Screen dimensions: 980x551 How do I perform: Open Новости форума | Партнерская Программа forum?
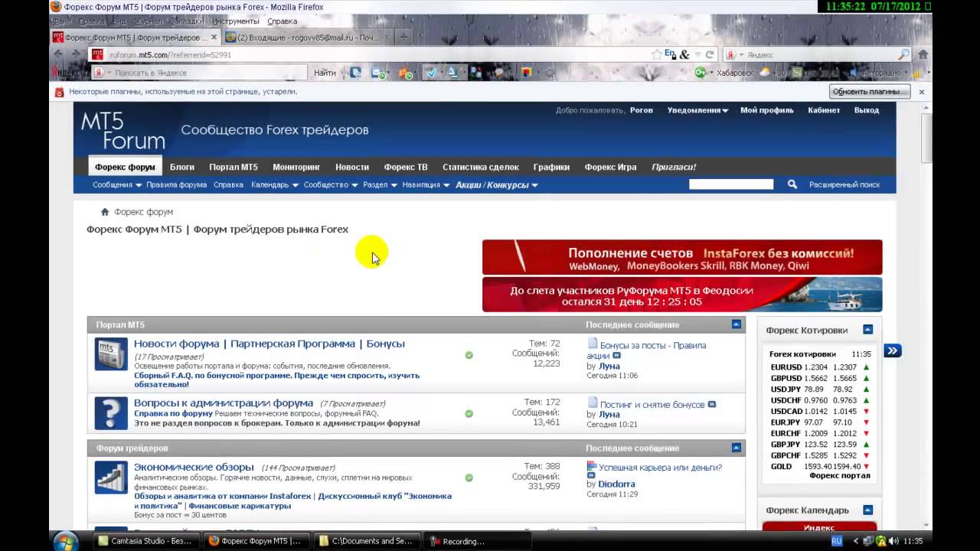(x=269, y=344)
